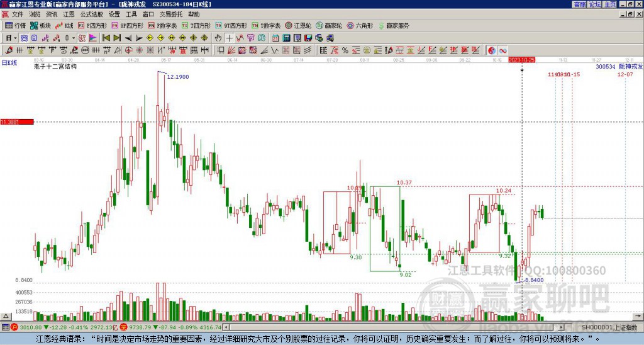Open the calculator icon
The width and height of the screenshot is (644, 345).
pyautogui.click(x=286, y=38)
